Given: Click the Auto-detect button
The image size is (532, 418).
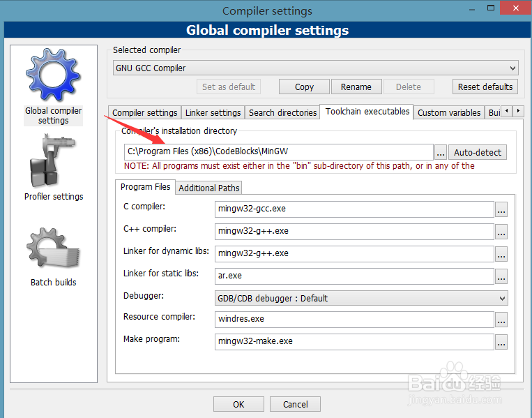Looking at the screenshot, I should [478, 152].
